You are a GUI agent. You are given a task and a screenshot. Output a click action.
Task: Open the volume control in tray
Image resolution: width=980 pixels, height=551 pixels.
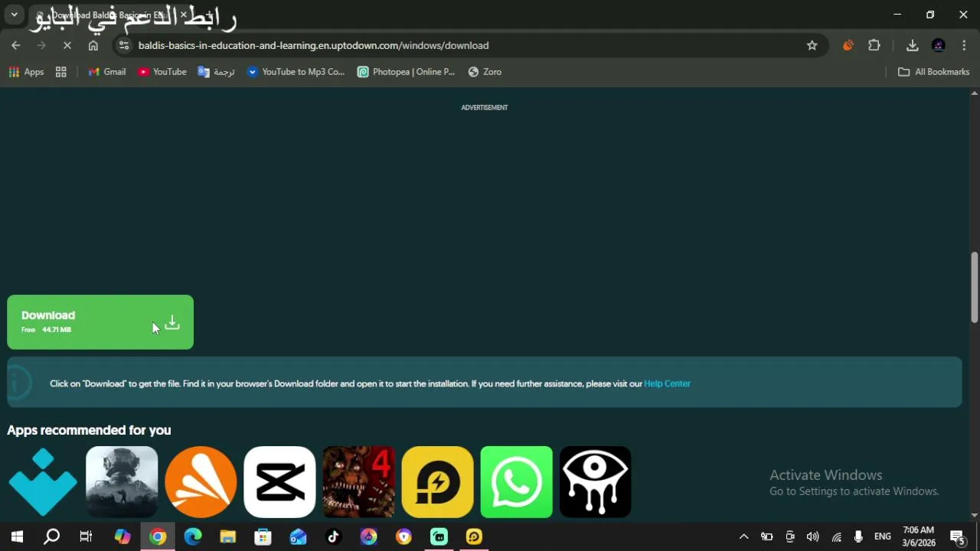812,536
